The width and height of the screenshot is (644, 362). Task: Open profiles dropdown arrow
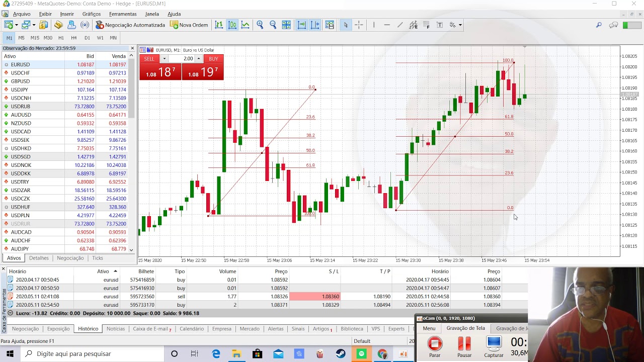34,25
